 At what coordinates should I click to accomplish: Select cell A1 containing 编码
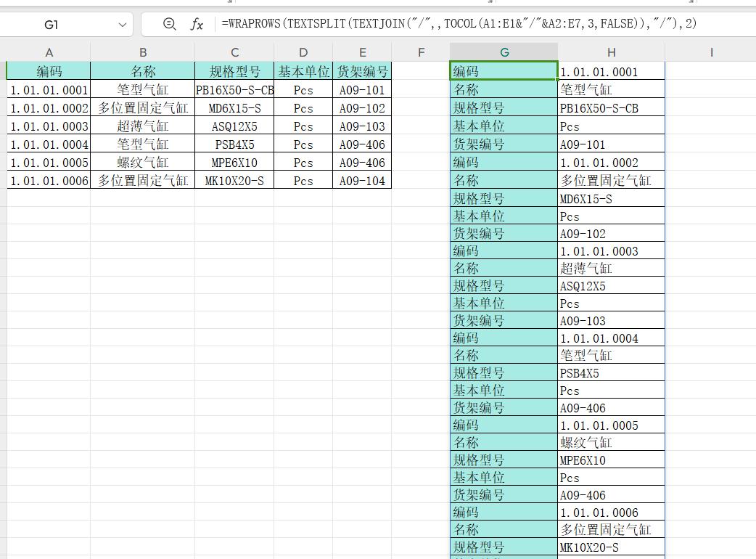[49, 71]
